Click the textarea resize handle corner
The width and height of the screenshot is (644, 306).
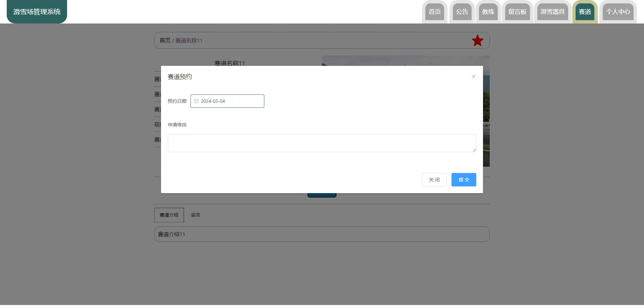474,150
